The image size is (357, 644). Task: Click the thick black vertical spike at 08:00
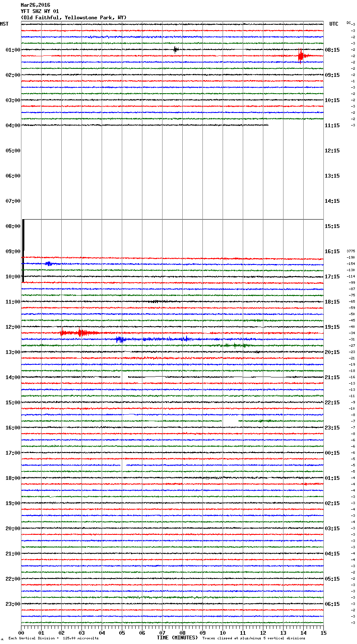23,251
